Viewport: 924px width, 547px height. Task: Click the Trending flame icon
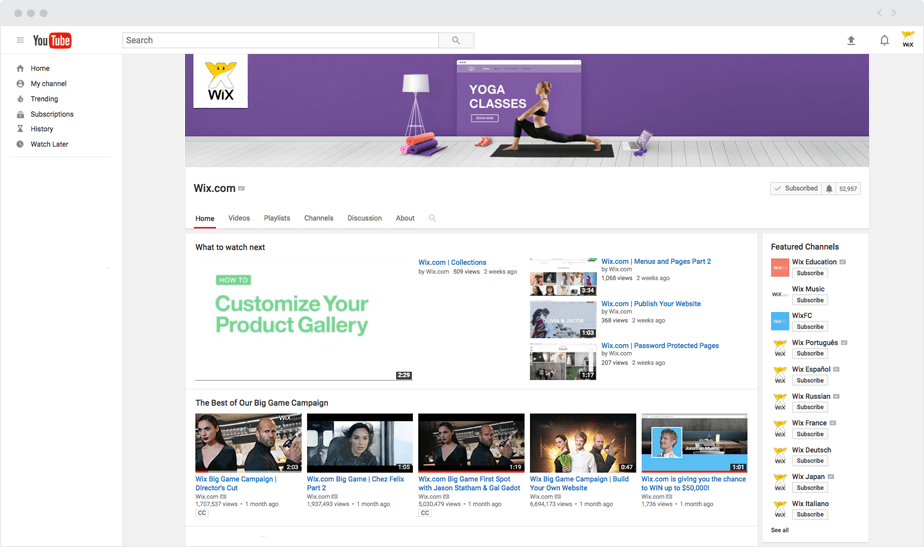[x=20, y=99]
